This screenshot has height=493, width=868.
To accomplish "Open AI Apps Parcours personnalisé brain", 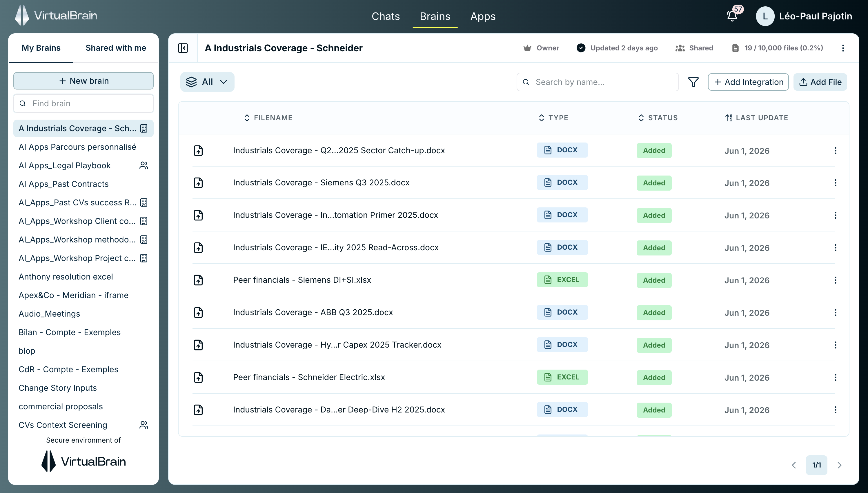I will tap(83, 147).
